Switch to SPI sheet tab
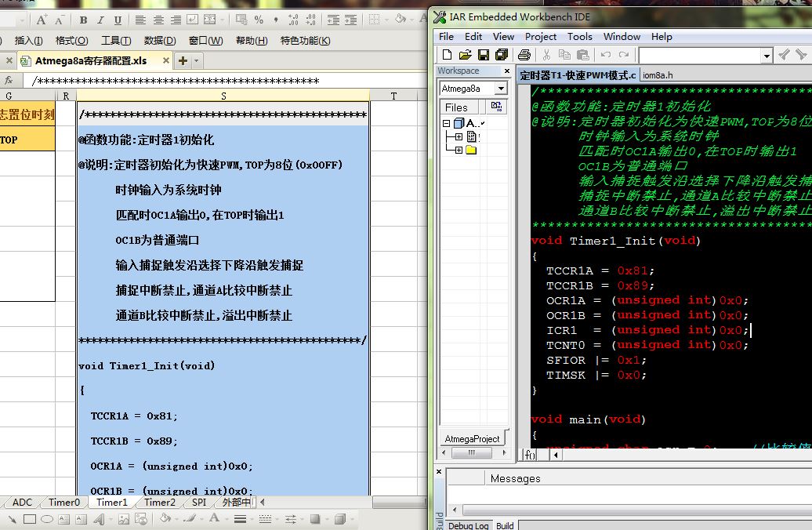The height and width of the screenshot is (530, 812). tap(199, 502)
